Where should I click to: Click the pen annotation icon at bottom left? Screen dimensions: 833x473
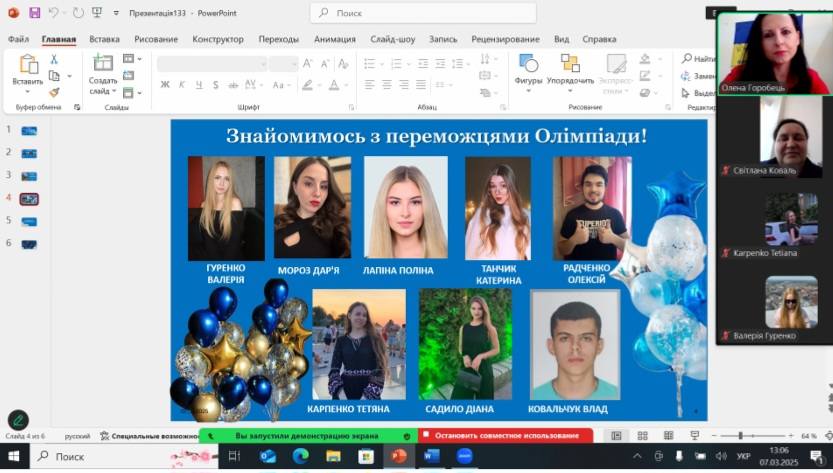(17, 420)
